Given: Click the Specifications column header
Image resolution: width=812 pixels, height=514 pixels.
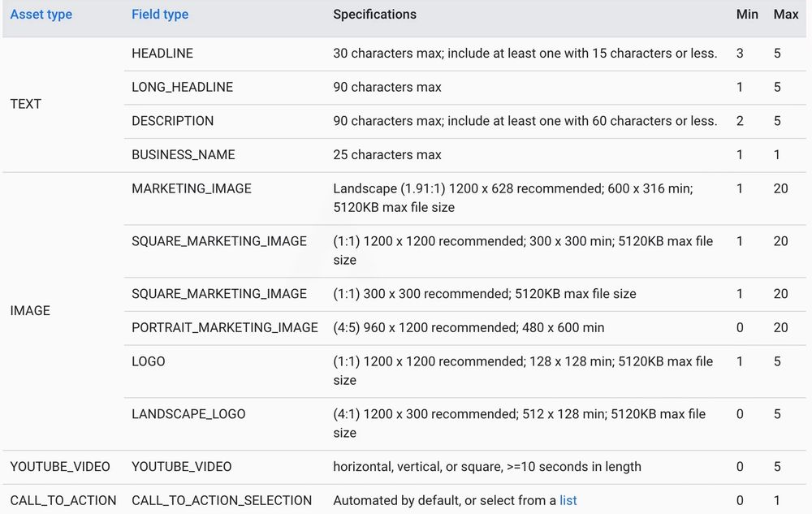Looking at the screenshot, I should pyautogui.click(x=374, y=15).
